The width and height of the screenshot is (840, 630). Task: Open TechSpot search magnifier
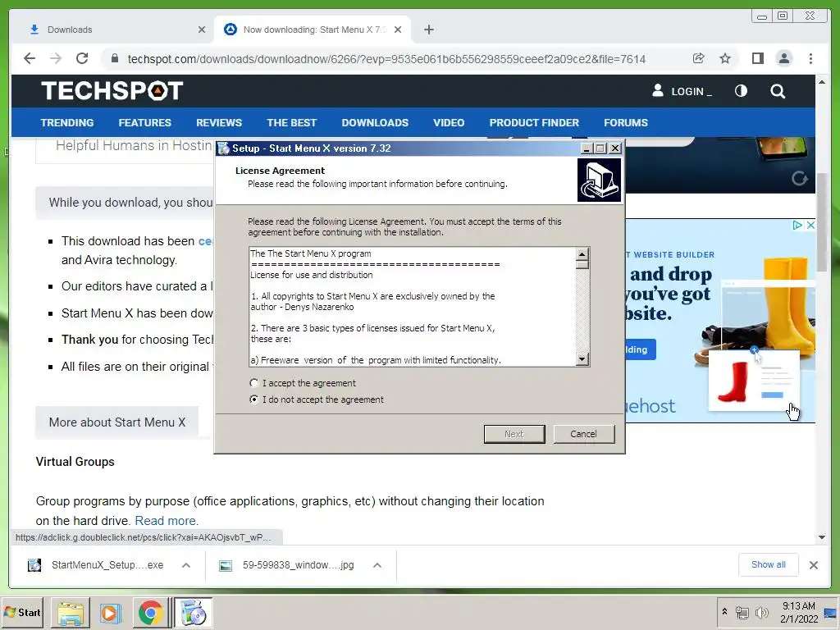click(778, 92)
